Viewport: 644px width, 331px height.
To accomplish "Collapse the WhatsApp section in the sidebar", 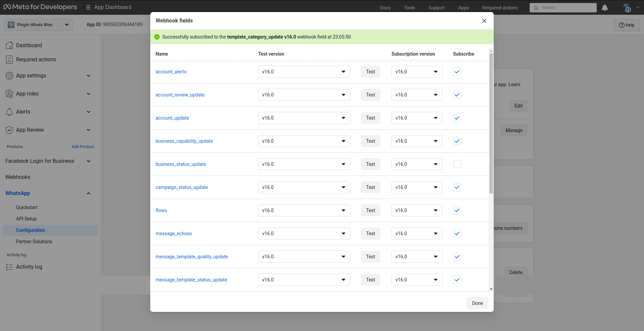I will pyautogui.click(x=89, y=193).
